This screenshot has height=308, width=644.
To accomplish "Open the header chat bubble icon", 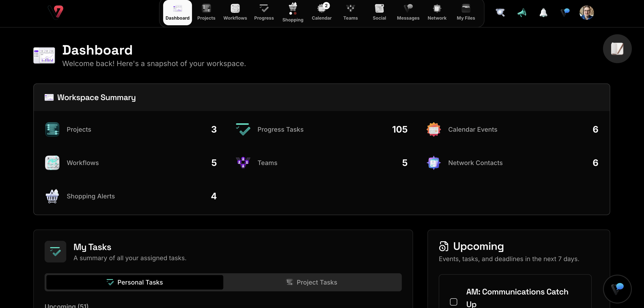I will [565, 12].
